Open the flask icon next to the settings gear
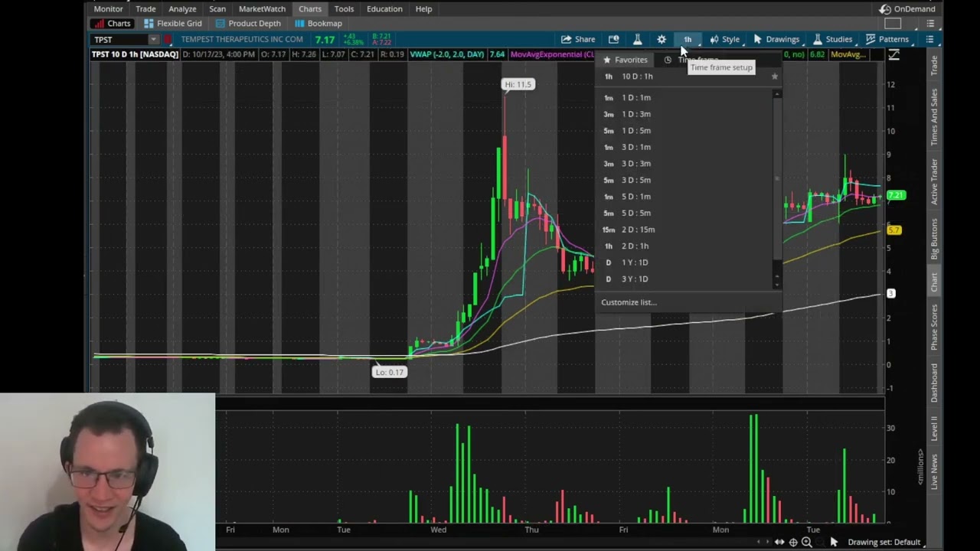Screen dimensions: 980x551 pyautogui.click(x=637, y=39)
